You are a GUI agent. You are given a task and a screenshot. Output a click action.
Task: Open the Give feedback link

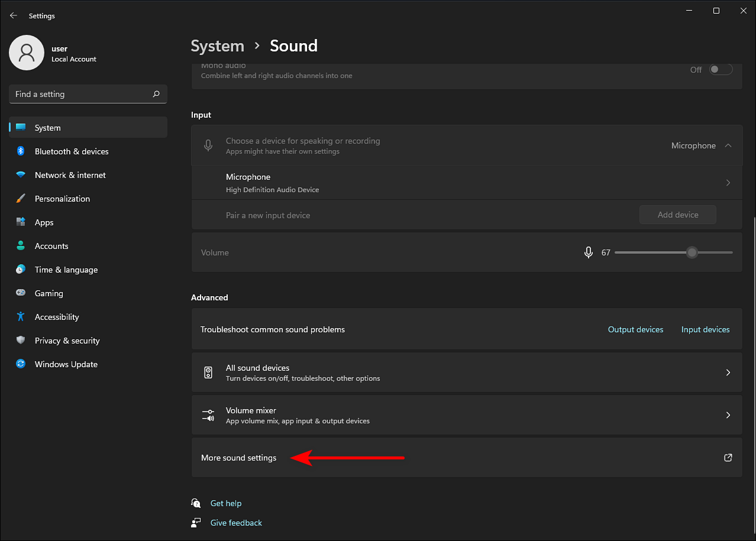236,523
